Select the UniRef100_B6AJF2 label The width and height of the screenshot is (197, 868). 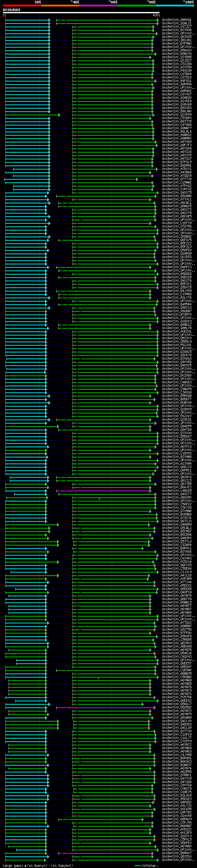pyautogui.click(x=177, y=487)
